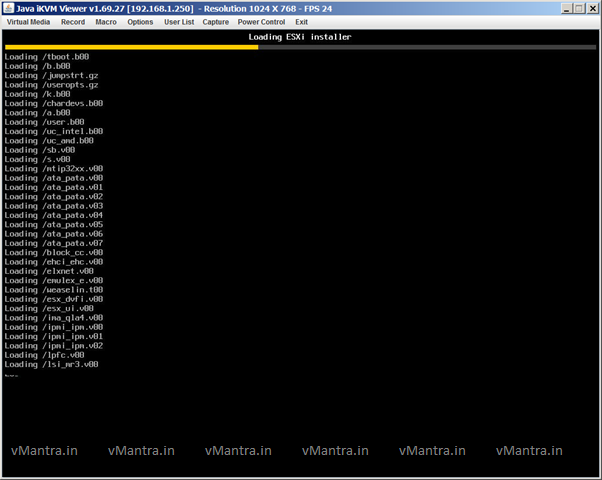Click the line 'Loading /ehci_ehc.v00'

pyautogui.click(x=54, y=262)
